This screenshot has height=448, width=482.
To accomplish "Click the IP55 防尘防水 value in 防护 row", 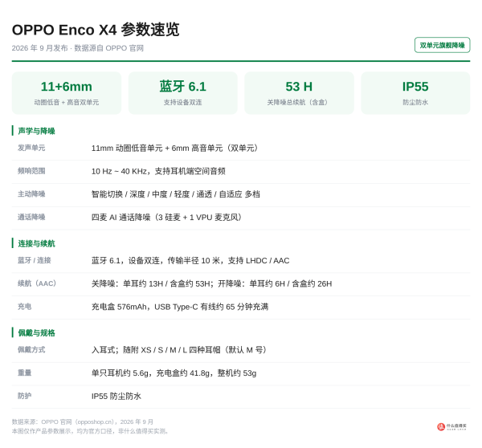I will 116,396.
